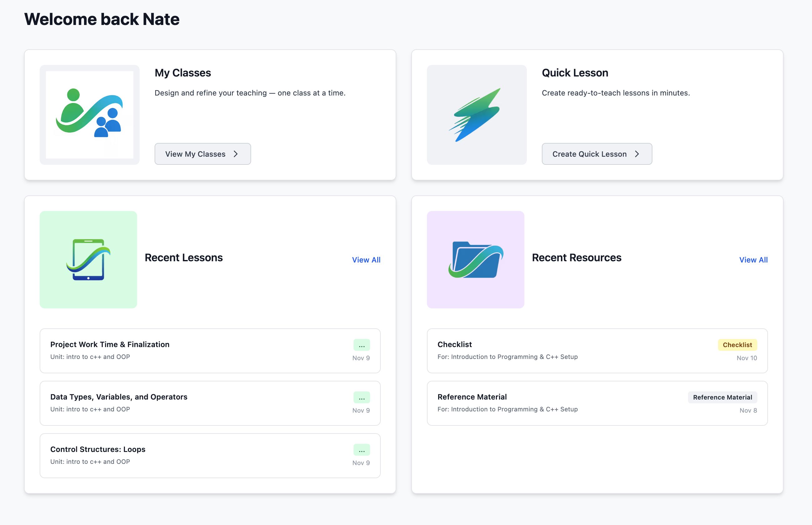Open options menu for Data Types lesson
This screenshot has width=812, height=525.
[361, 398]
